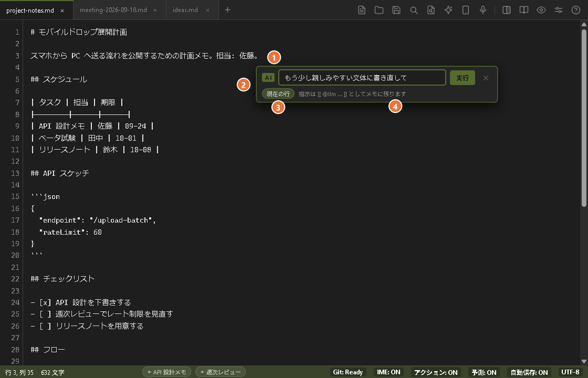Open search with the magnifier icon
This screenshot has height=378, width=588.
point(414,10)
